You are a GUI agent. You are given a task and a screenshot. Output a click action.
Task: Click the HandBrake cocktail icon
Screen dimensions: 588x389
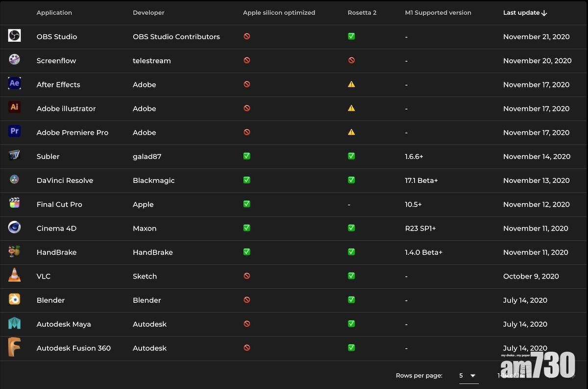coord(14,252)
